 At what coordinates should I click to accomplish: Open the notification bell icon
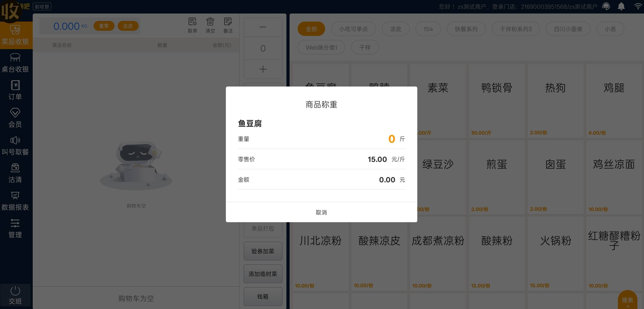click(x=621, y=6)
